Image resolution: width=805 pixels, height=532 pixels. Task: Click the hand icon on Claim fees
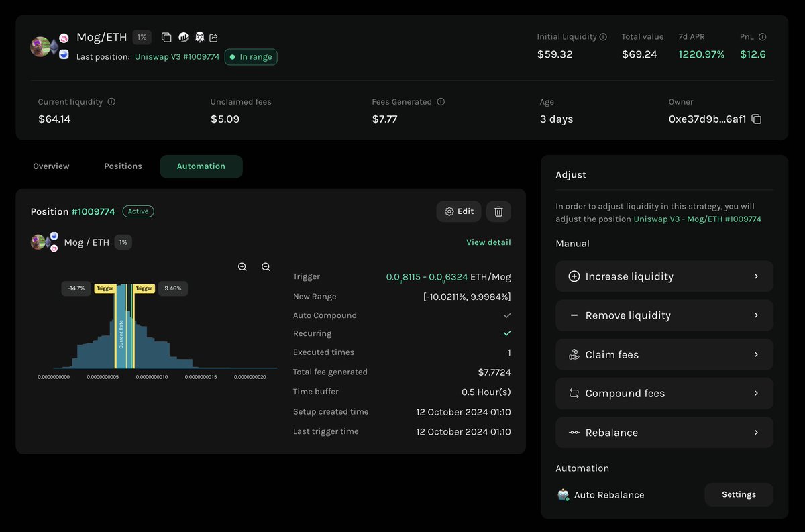click(574, 354)
